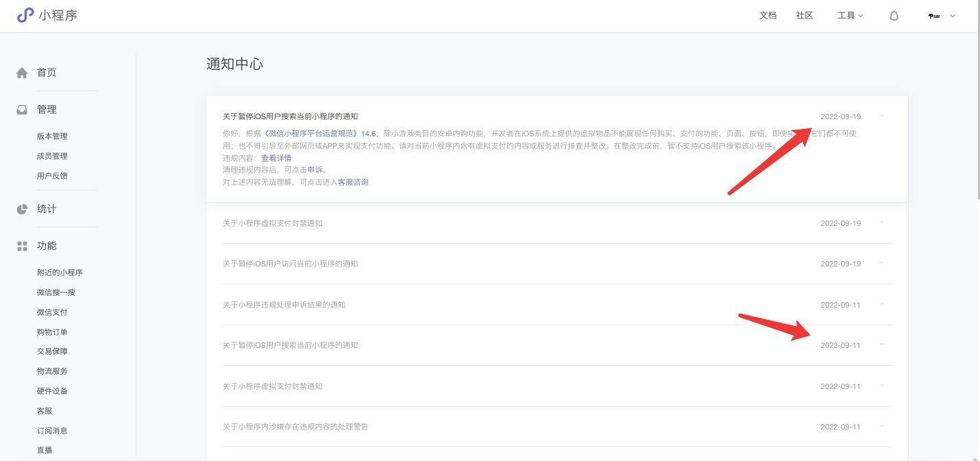The image size is (980, 461).
Task: Click the 管理 inbox icon
Action: 22,110
